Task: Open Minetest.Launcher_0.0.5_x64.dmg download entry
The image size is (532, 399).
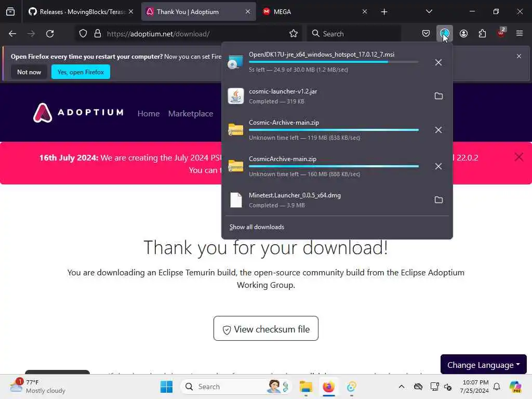Action: [326, 200]
